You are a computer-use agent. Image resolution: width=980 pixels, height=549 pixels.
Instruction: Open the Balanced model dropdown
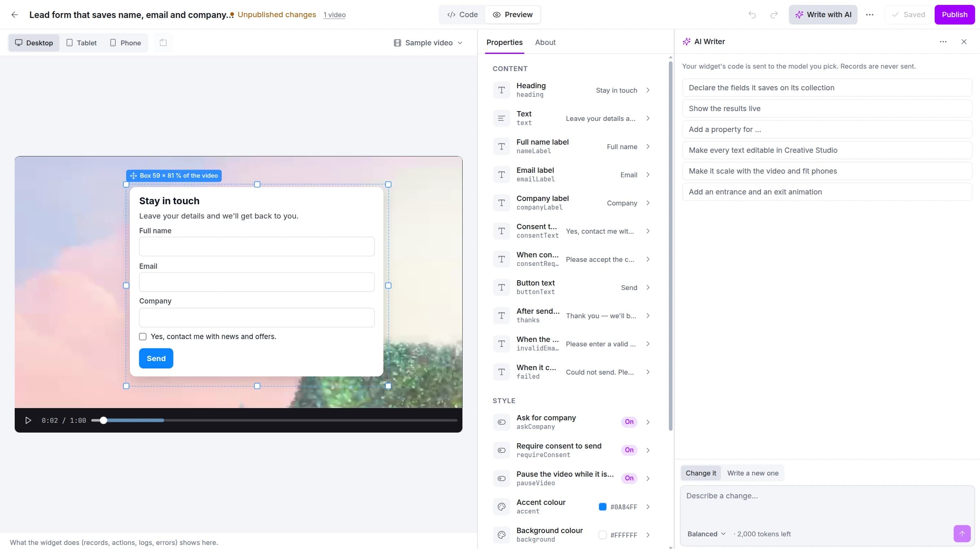click(x=706, y=534)
